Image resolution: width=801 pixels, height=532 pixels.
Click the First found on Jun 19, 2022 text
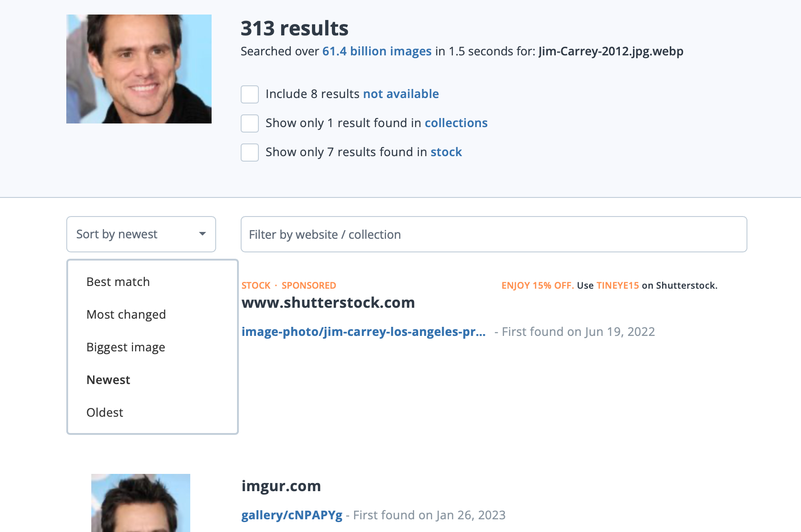coord(578,332)
